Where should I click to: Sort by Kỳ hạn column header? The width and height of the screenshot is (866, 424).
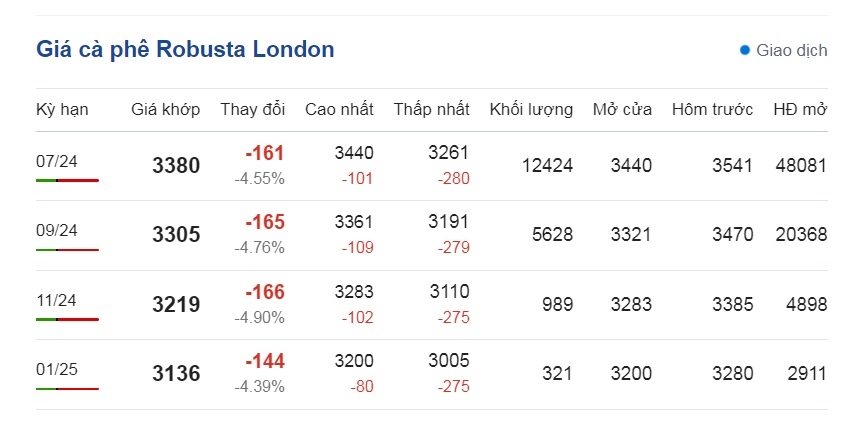tap(62, 109)
